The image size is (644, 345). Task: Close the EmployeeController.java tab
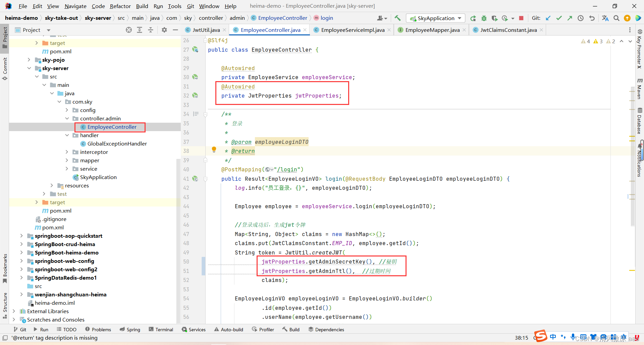pos(305,30)
